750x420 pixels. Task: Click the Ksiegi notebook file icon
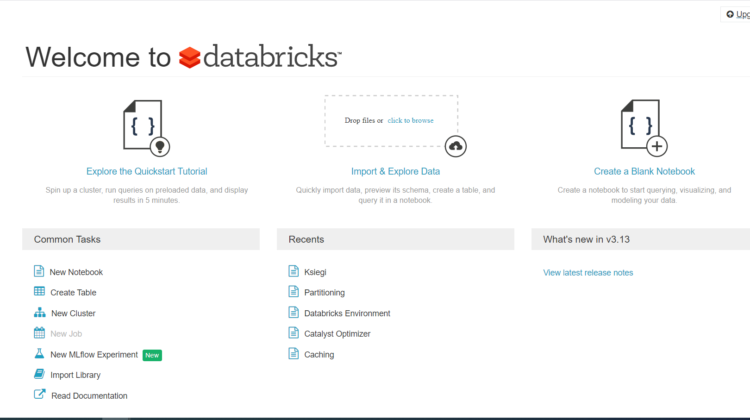293,271
